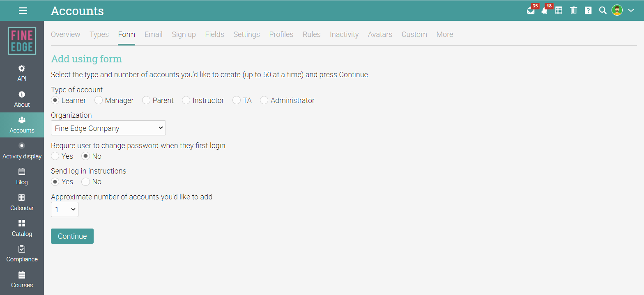Screen dimensions: 644x295
Task: Open Courses in the sidebar
Action: (22, 280)
